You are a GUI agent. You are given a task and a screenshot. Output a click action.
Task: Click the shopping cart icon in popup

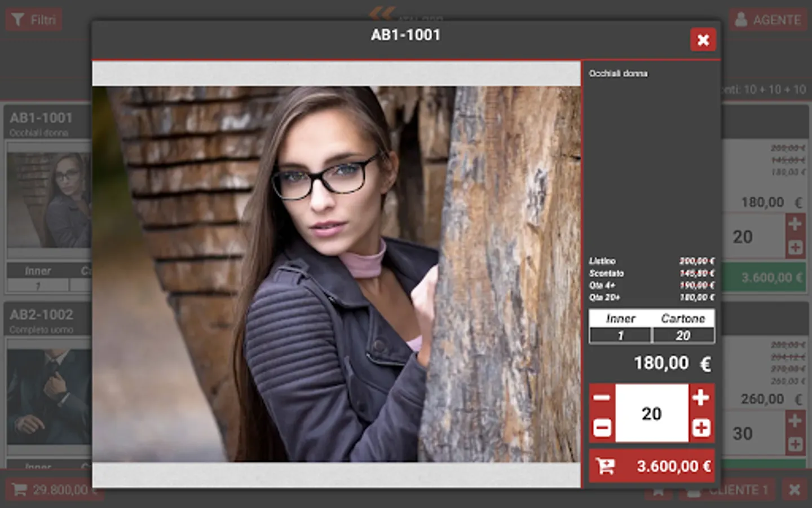point(606,466)
